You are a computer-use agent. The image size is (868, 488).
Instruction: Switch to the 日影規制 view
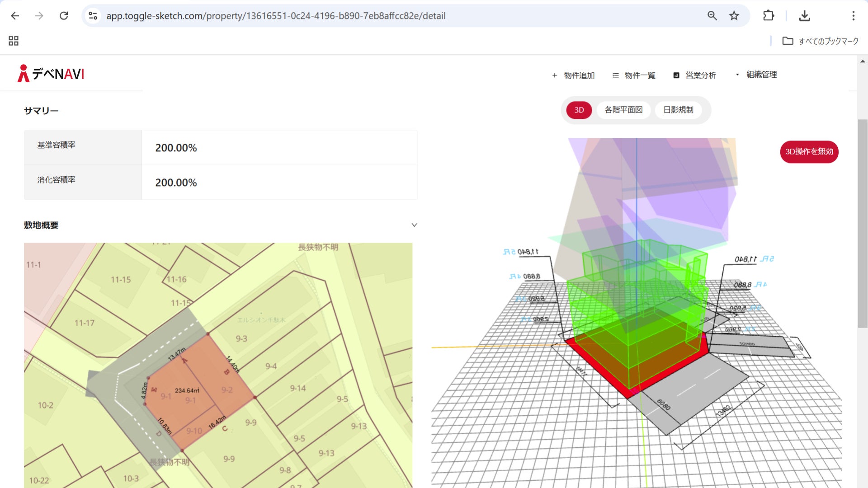click(x=678, y=110)
